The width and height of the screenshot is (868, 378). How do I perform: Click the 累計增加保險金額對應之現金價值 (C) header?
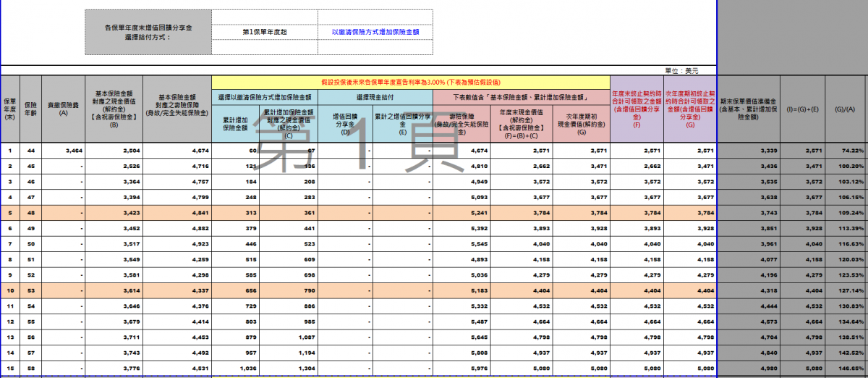point(289,123)
